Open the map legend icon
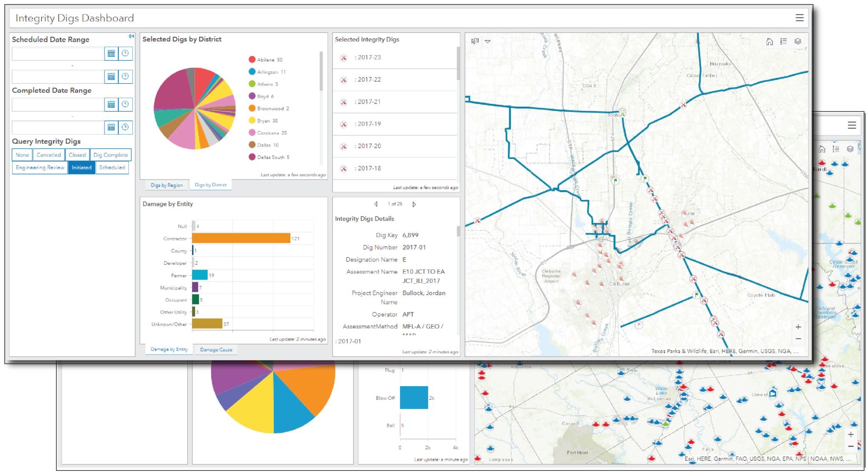 783,41
